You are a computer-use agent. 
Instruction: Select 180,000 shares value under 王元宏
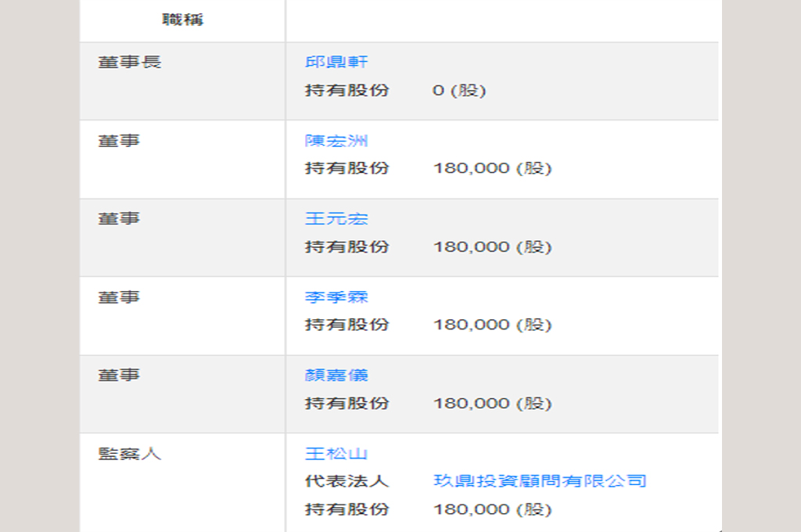(x=492, y=247)
